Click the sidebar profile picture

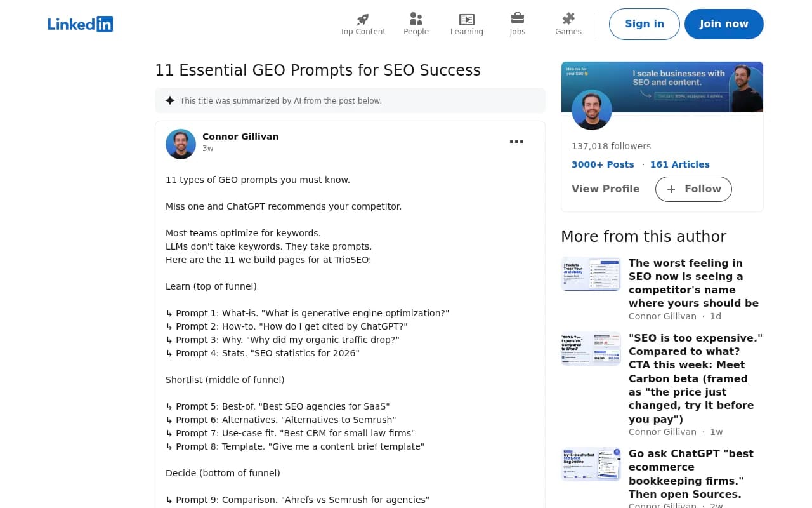pos(592,110)
